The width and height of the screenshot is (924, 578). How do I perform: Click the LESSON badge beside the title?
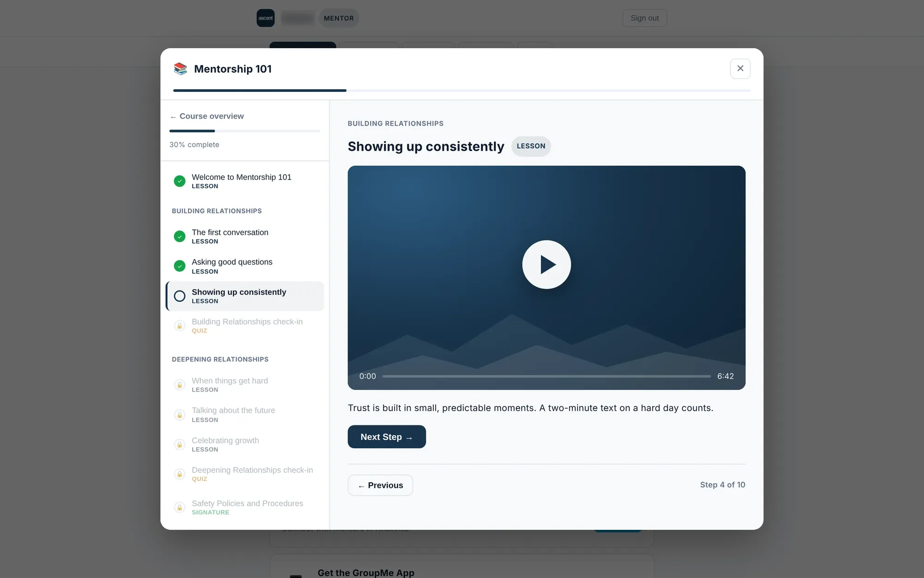[x=531, y=146]
